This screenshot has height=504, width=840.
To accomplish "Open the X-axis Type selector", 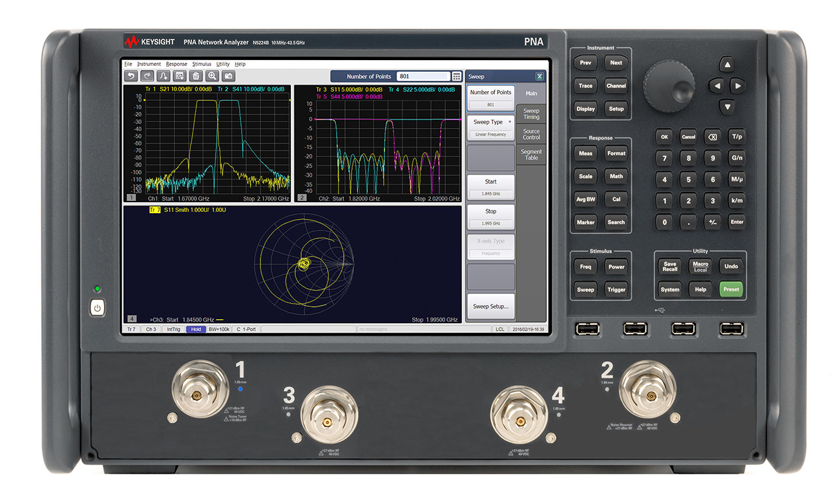I will 490,246.
